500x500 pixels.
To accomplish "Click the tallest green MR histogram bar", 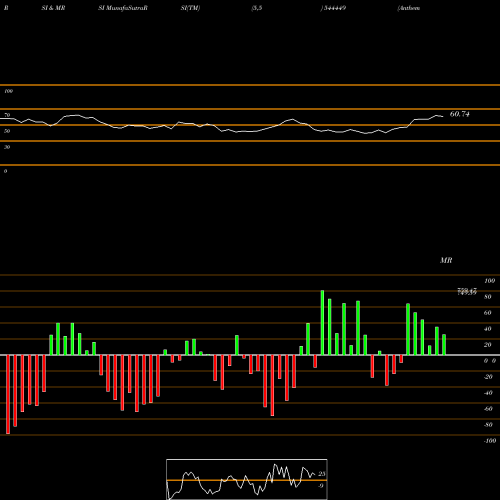I will coord(322,323).
